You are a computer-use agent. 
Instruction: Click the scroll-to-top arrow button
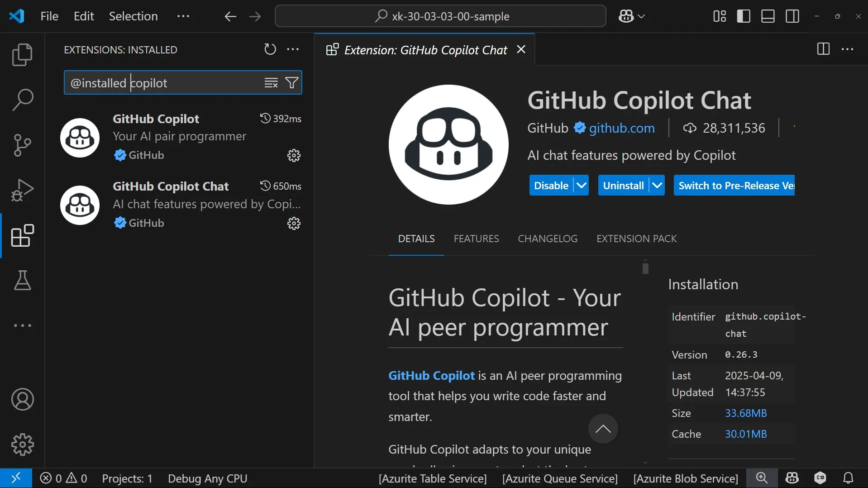603,429
